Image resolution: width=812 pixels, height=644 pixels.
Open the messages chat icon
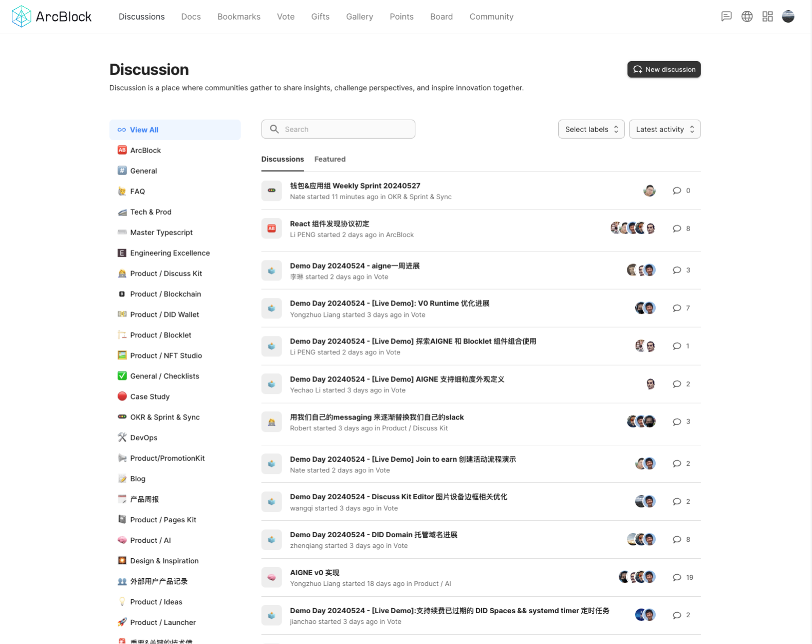pyautogui.click(x=726, y=16)
